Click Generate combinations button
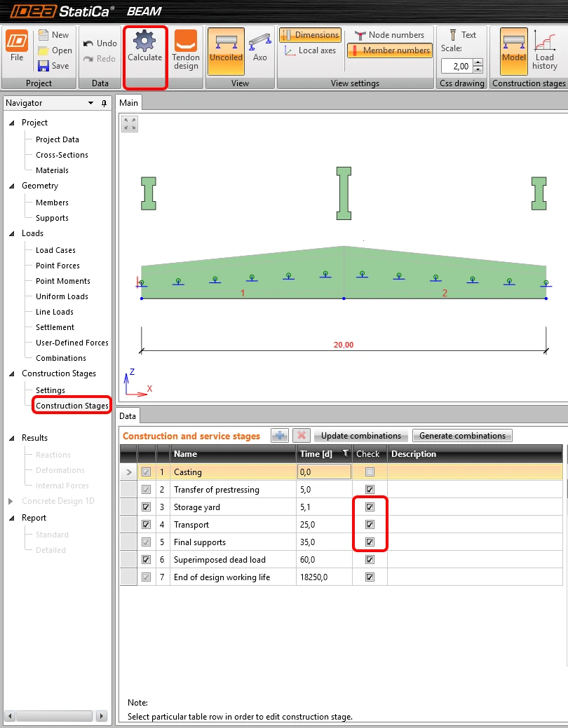The height and width of the screenshot is (728, 568). point(463,436)
